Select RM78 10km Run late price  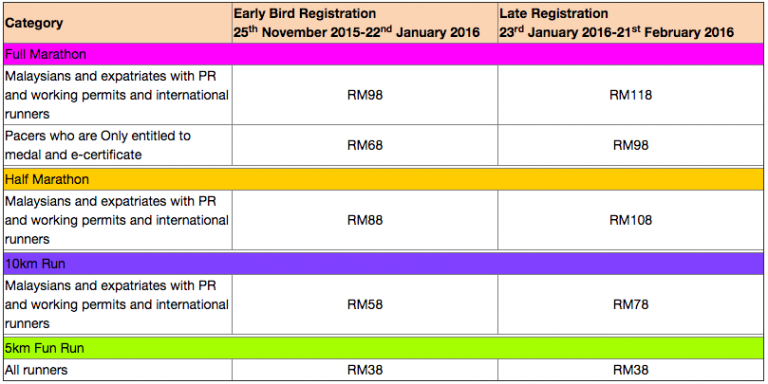coord(630,304)
